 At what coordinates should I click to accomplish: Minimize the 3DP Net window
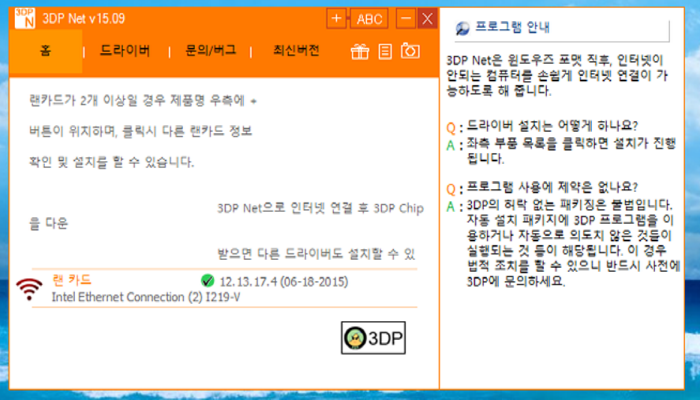pos(406,19)
